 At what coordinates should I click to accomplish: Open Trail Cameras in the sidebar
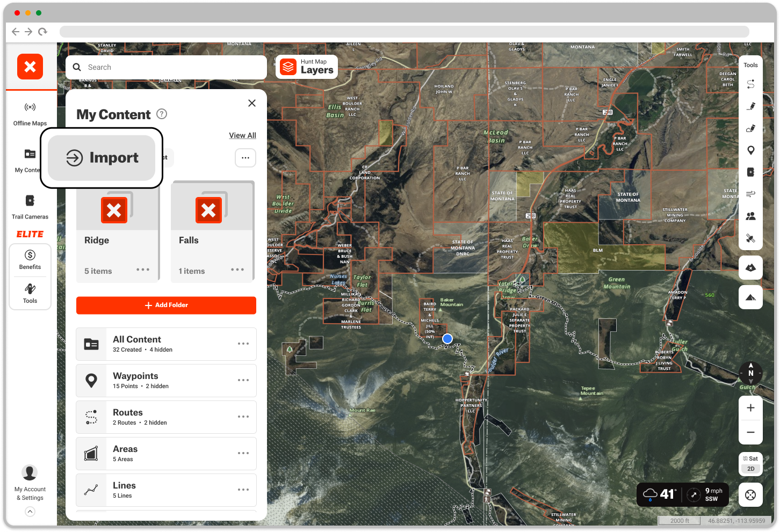[30, 207]
